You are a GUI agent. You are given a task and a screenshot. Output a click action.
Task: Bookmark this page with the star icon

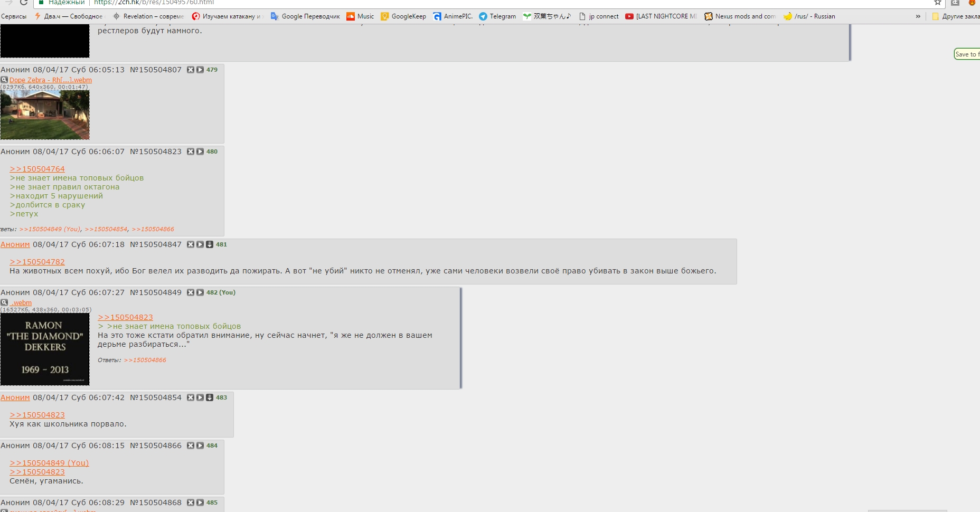click(x=938, y=2)
